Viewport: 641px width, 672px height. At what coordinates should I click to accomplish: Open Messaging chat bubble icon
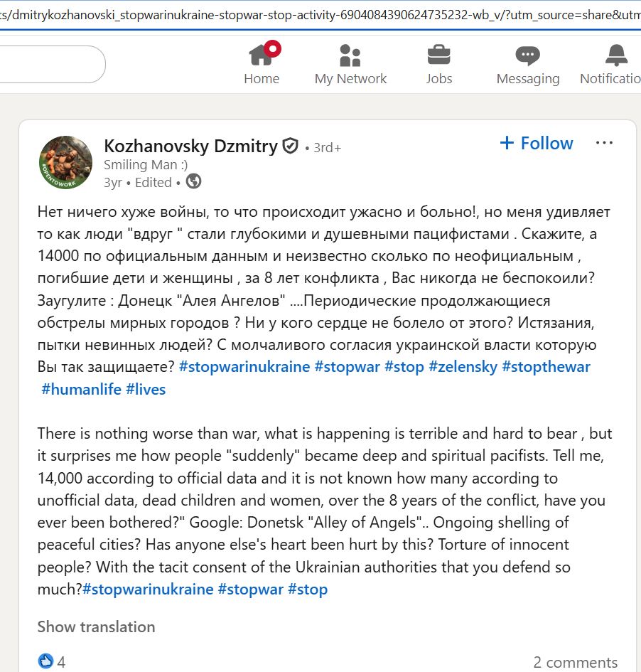point(527,56)
